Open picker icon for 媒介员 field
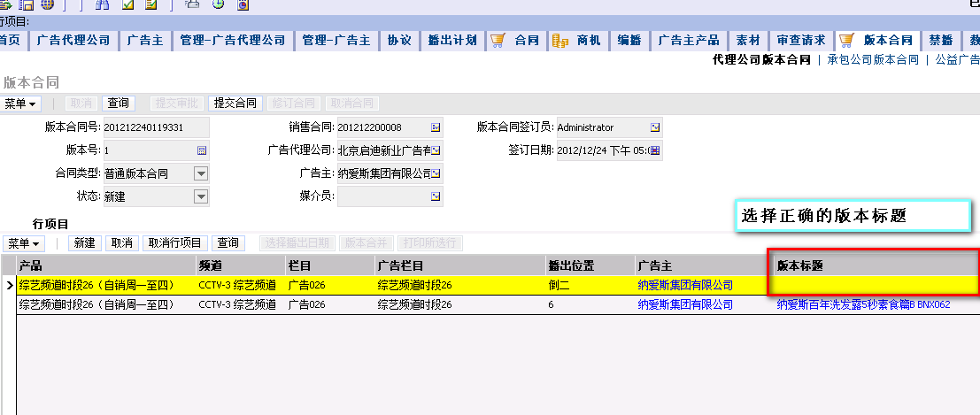The width and height of the screenshot is (980, 415). [436, 196]
